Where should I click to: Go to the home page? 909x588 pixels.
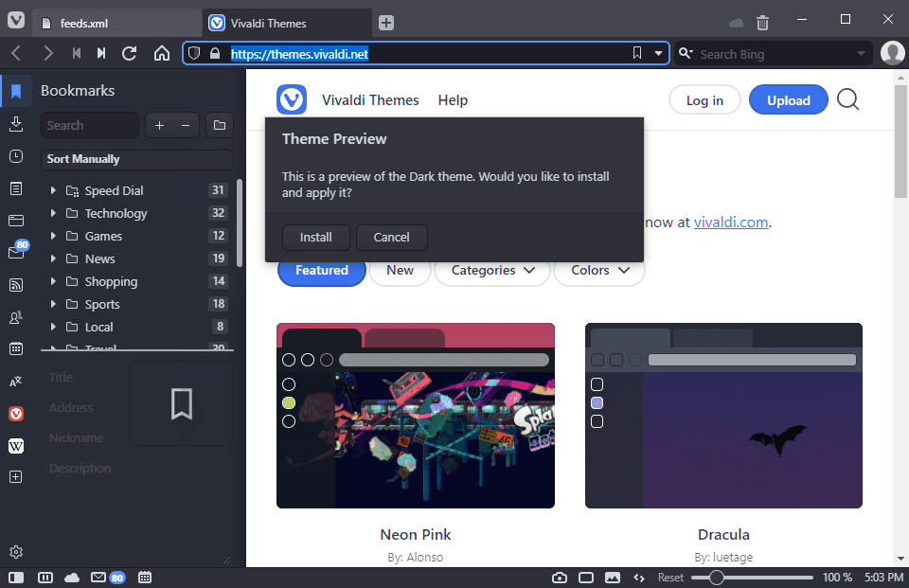162,53
